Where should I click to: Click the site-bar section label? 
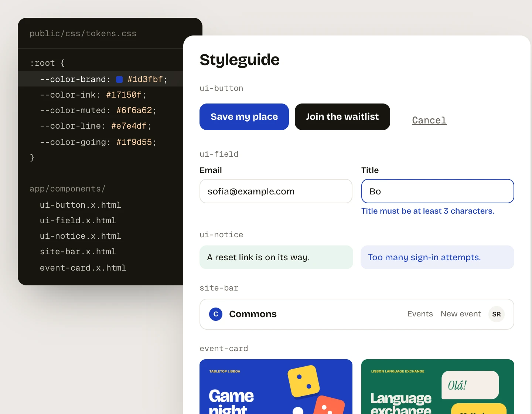[x=219, y=288]
